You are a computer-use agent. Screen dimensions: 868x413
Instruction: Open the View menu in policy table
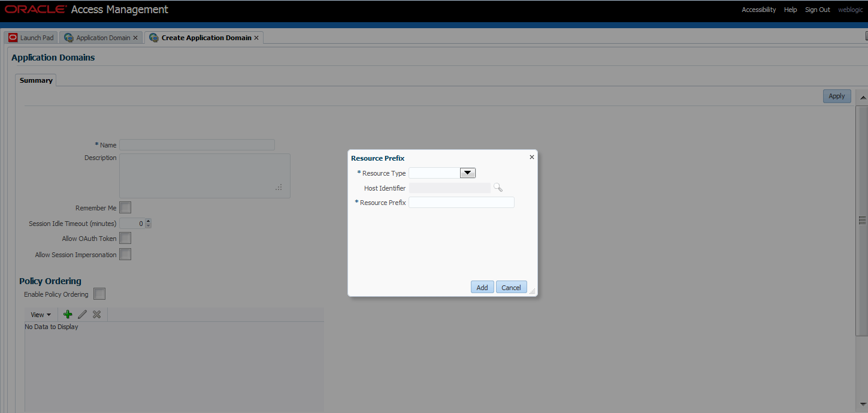pos(40,315)
